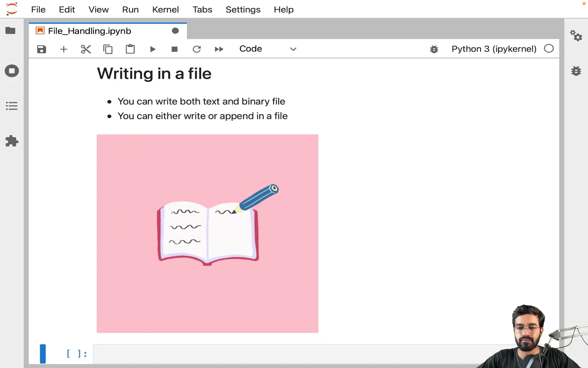Open the extension manager puzzle icon

click(12, 141)
